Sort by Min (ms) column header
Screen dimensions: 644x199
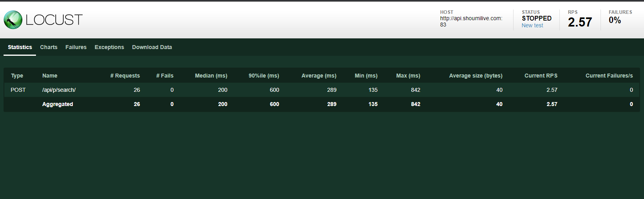[366, 76]
